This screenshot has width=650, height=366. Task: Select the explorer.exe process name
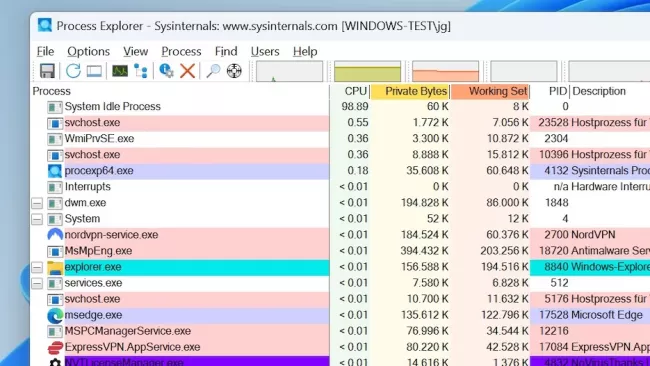[x=93, y=267]
